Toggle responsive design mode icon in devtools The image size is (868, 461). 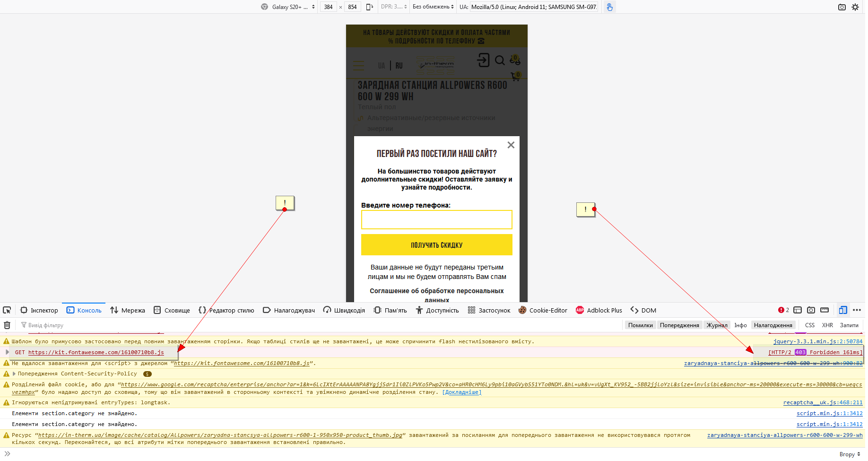coord(843,310)
